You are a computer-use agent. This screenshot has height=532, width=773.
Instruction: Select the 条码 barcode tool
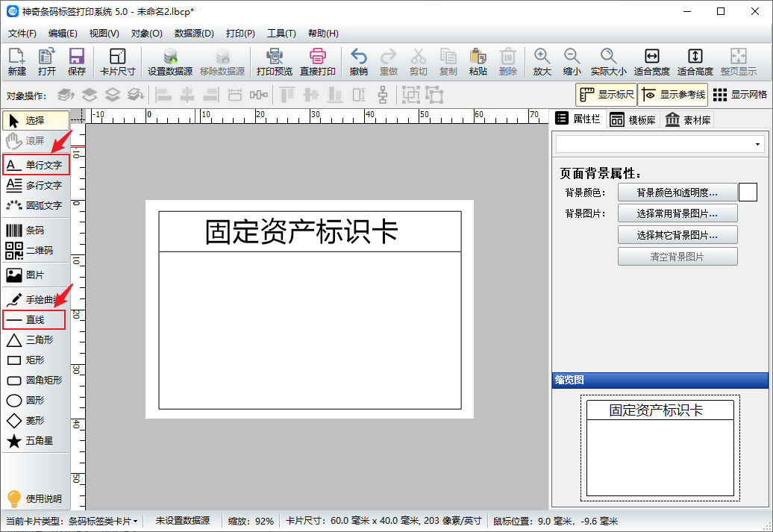point(35,231)
